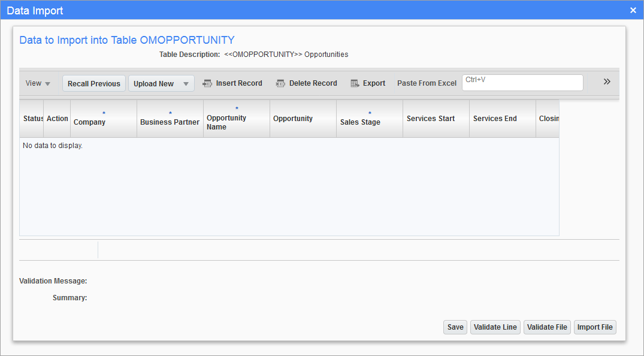Close the Data Import dialog
This screenshot has height=356, width=644.
[633, 10]
